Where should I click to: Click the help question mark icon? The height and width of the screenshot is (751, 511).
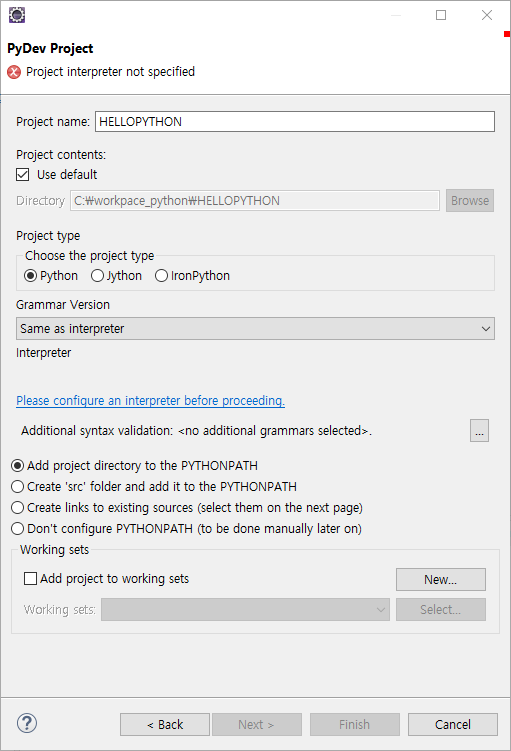(27, 723)
